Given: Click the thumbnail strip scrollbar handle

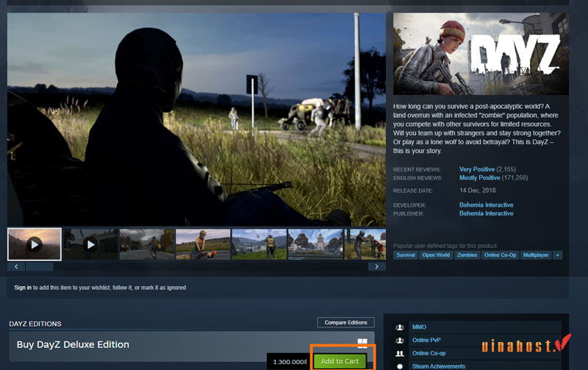Looking at the screenshot, I should [x=40, y=266].
